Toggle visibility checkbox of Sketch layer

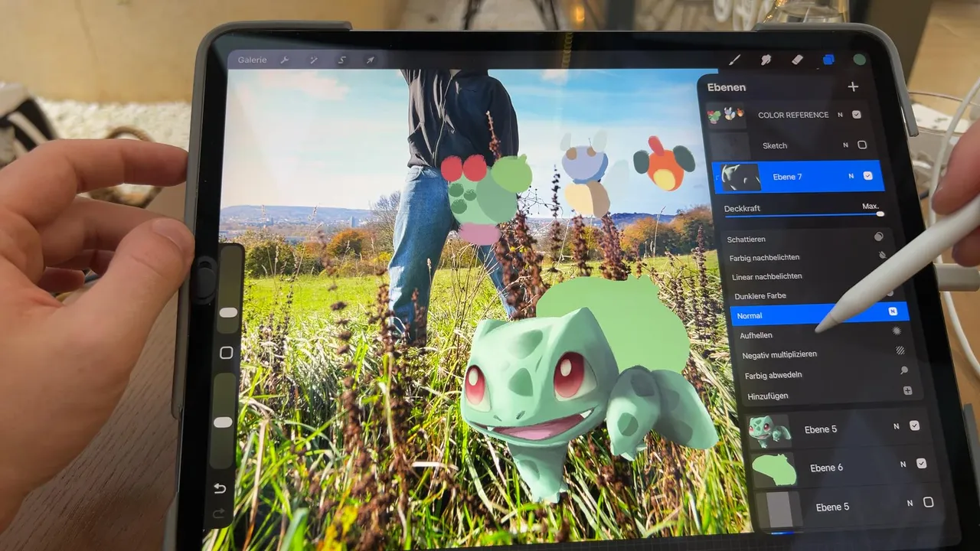coord(862,145)
